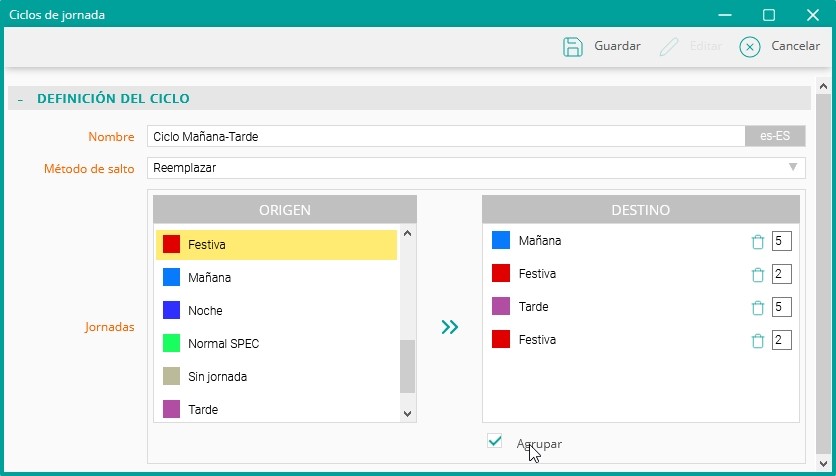Click the main panel scroll up arrow

[823, 86]
